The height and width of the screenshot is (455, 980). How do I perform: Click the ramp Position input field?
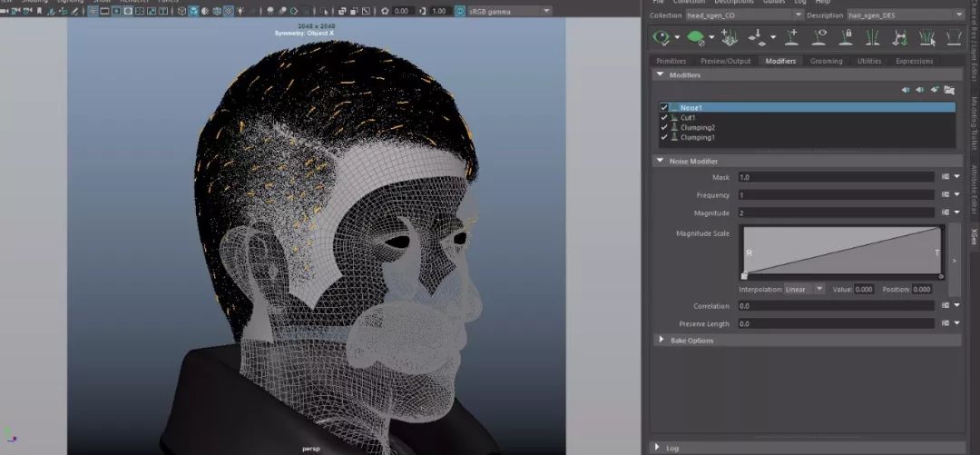pos(922,289)
